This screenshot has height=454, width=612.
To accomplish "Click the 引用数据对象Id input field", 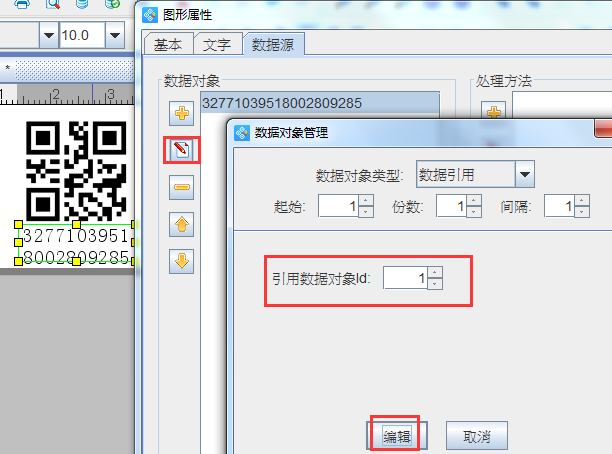I will point(405,278).
